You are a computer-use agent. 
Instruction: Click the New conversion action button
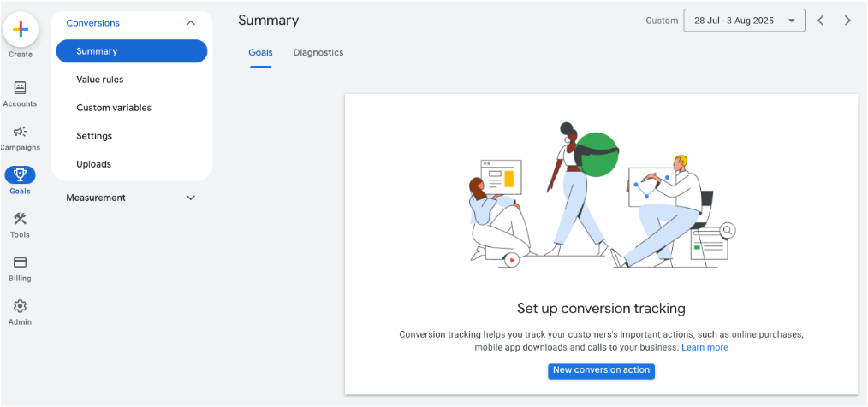[601, 370]
